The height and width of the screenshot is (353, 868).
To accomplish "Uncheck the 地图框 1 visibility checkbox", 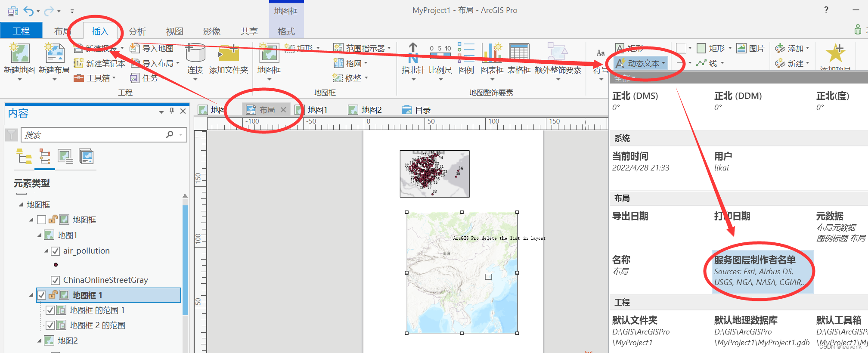I will [x=42, y=295].
